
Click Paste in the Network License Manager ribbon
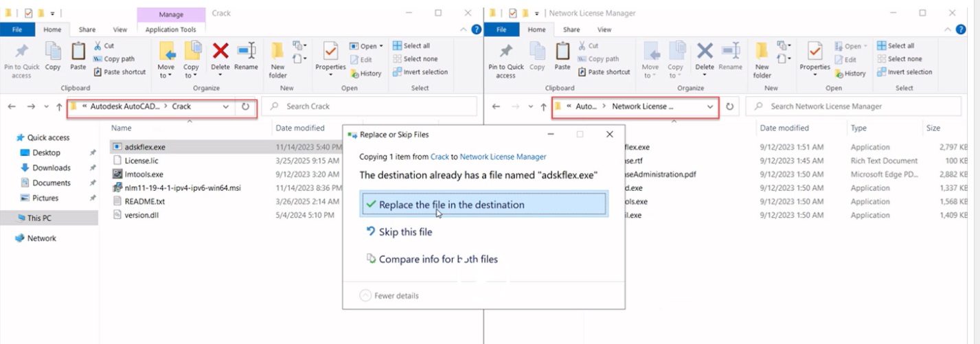pos(562,58)
